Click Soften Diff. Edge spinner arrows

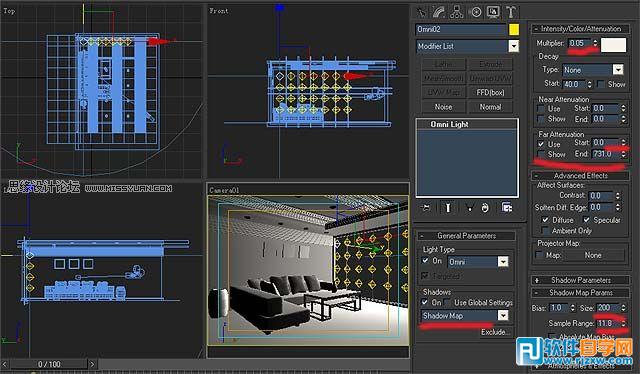(618, 207)
